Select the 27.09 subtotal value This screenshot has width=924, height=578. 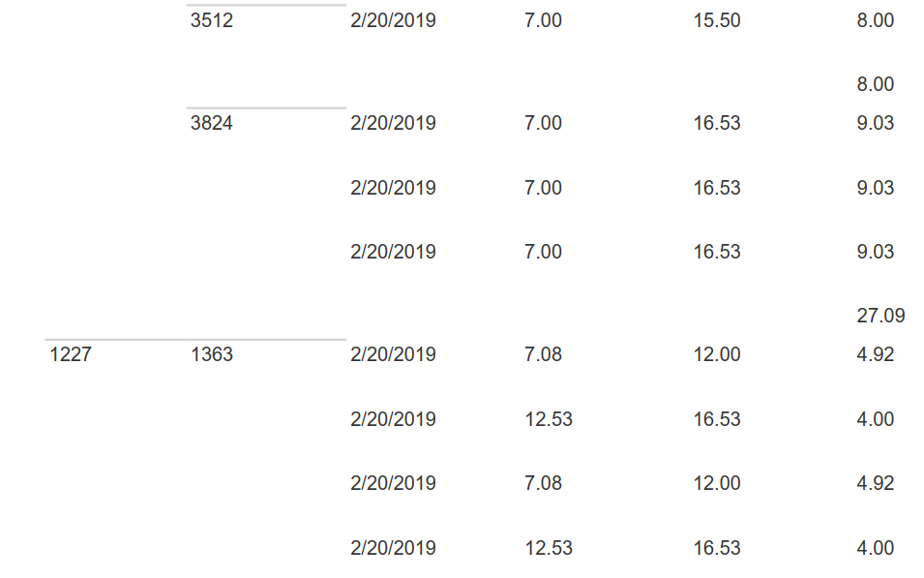tap(880, 316)
